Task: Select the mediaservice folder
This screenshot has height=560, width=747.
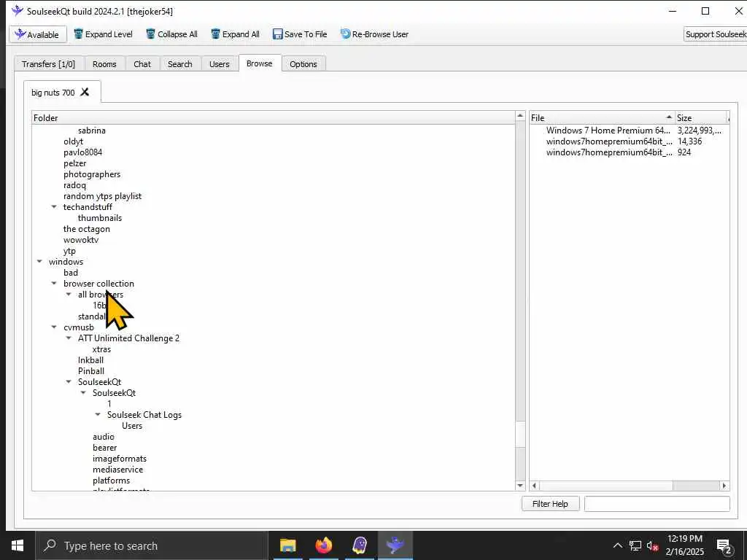Action: (117, 470)
